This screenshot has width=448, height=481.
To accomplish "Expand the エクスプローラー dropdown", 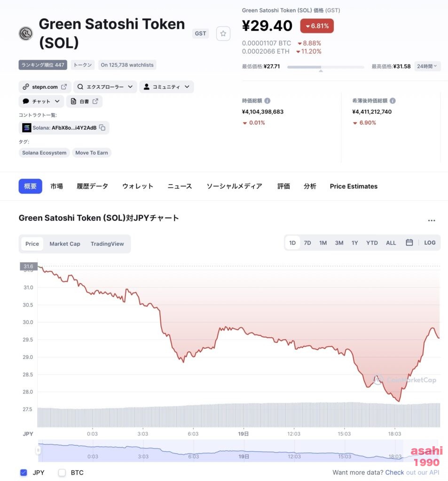I will click(x=105, y=87).
